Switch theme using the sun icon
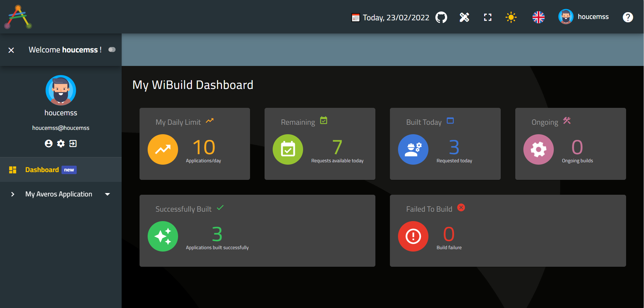644x308 pixels. [511, 17]
